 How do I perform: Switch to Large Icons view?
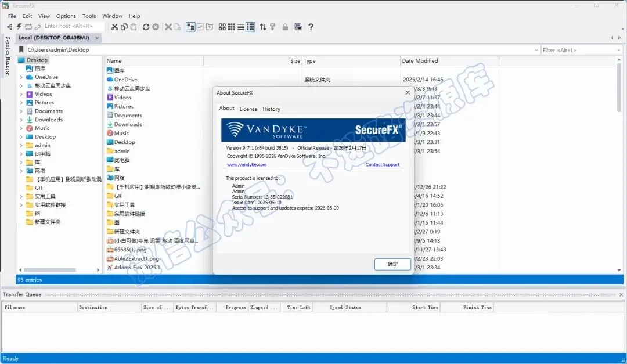pyautogui.click(x=222, y=27)
